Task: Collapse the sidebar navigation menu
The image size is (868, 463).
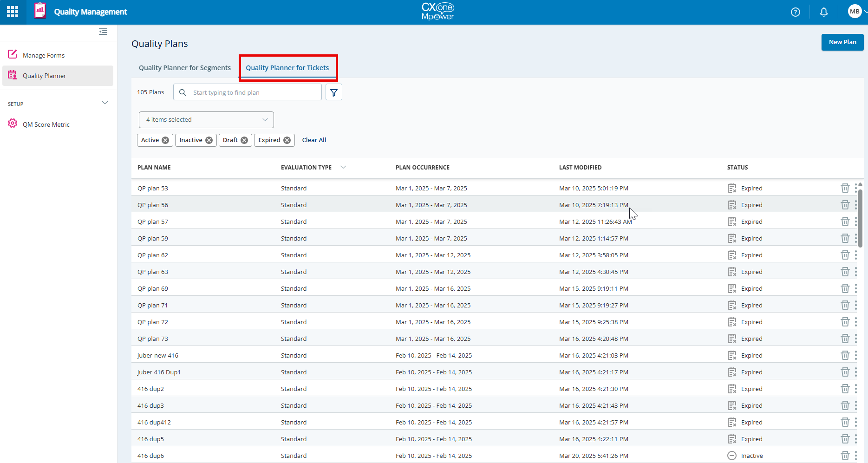Action: tap(103, 32)
